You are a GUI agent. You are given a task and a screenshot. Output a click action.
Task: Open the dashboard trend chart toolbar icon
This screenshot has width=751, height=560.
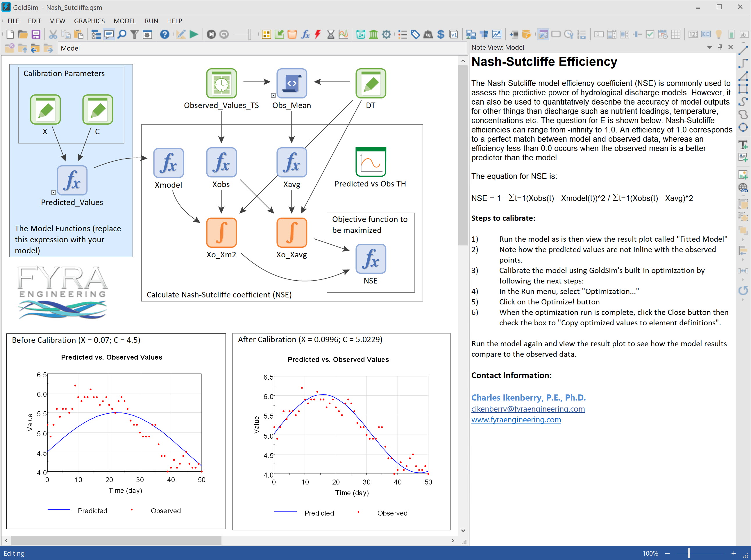pos(497,34)
